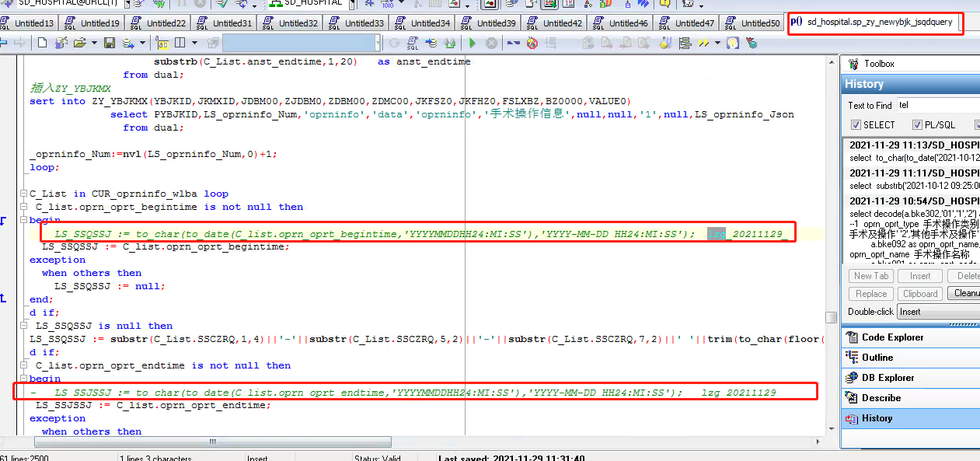Open dropdown beside yellow double-arrow icon

click(717, 43)
